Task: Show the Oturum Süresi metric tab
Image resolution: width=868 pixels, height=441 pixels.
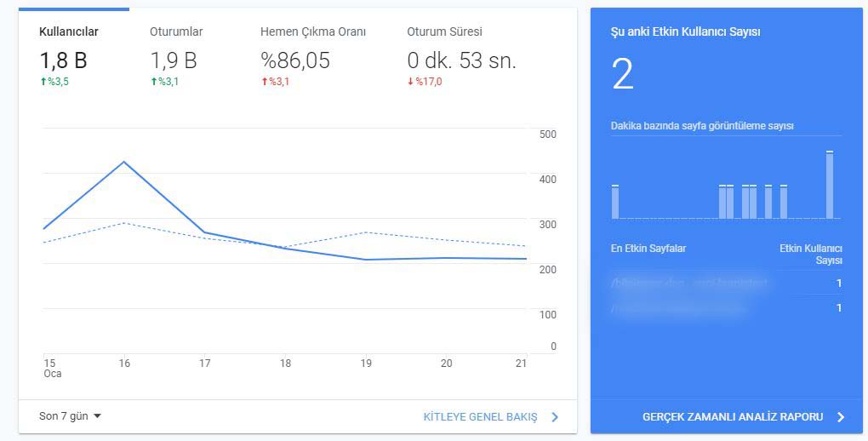Action: (x=462, y=55)
